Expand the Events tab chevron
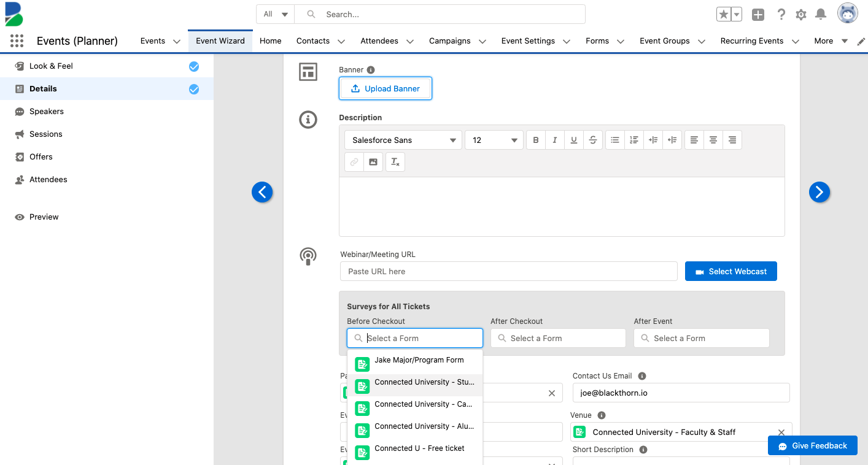This screenshot has height=465, width=868. [x=177, y=41]
